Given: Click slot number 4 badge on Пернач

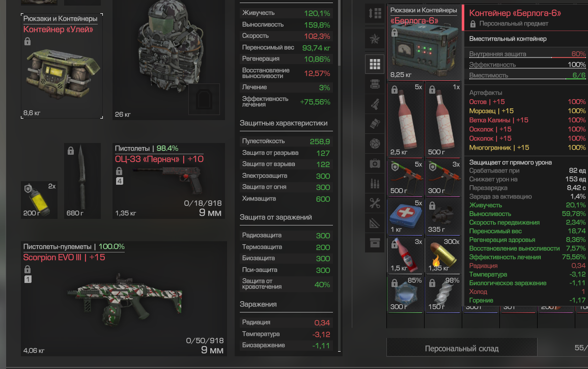Looking at the screenshot, I should [119, 181].
